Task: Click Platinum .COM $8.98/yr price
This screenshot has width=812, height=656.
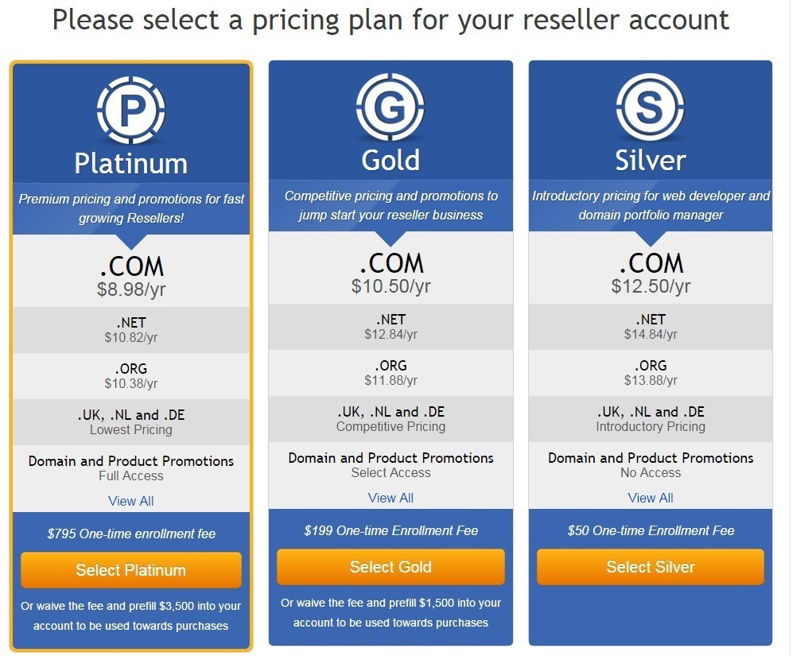Action: coord(131,289)
